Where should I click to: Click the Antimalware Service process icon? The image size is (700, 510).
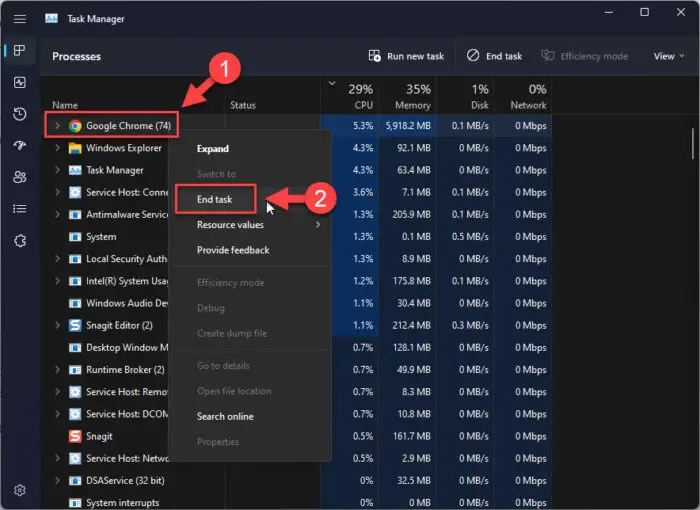pos(75,214)
